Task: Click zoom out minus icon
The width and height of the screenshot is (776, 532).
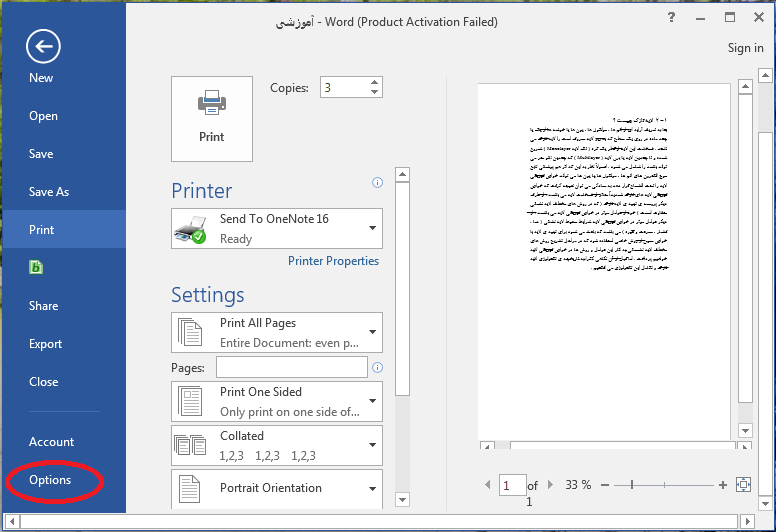Action: [605, 485]
